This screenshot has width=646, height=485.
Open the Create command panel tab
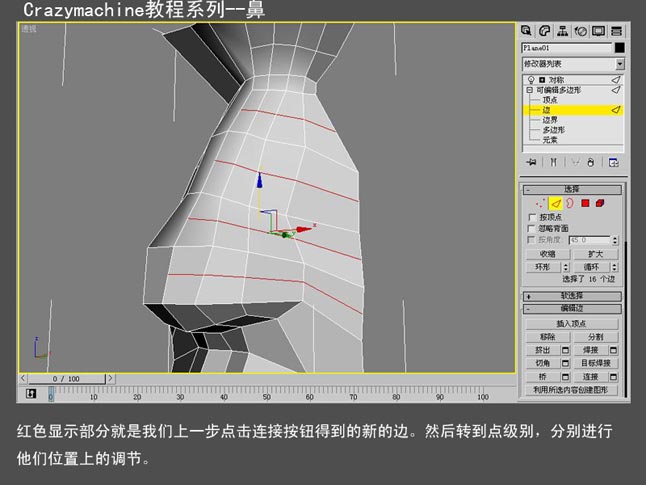tap(526, 31)
